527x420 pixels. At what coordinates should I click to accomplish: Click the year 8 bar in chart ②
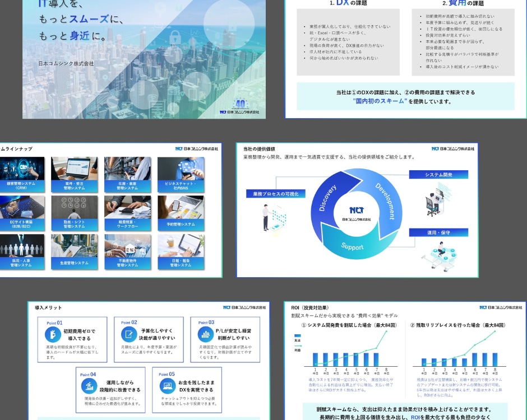coord(495,359)
